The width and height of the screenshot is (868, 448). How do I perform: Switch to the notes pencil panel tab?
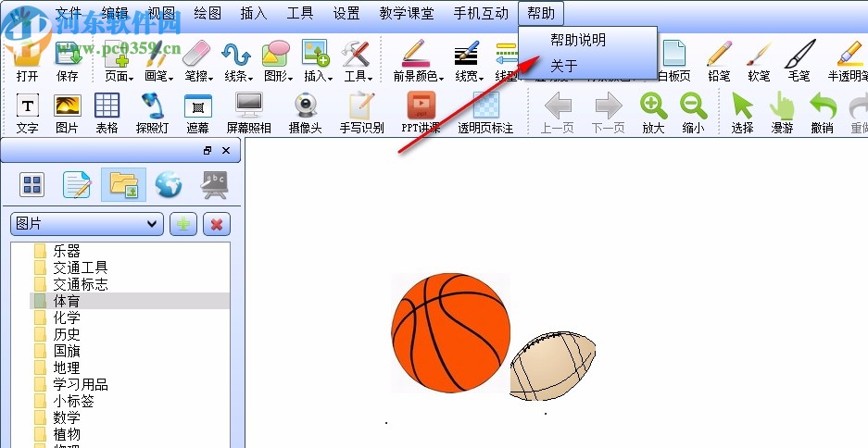[77, 184]
